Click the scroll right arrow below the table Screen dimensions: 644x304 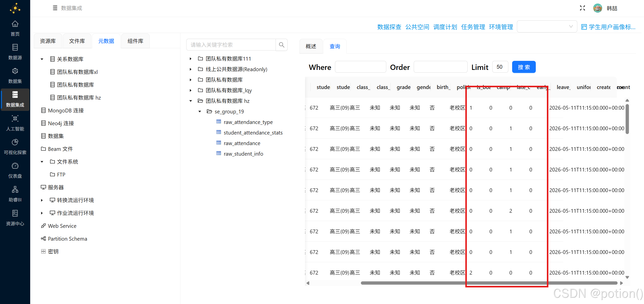click(622, 283)
